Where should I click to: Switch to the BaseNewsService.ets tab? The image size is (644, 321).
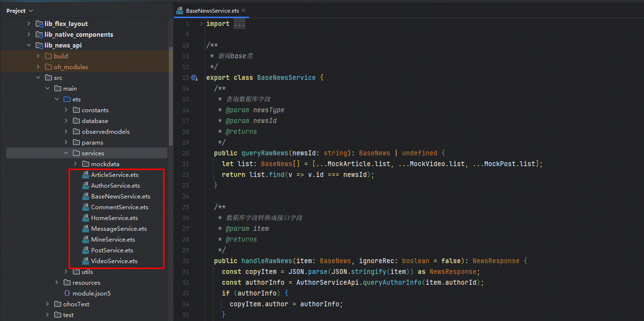point(213,10)
